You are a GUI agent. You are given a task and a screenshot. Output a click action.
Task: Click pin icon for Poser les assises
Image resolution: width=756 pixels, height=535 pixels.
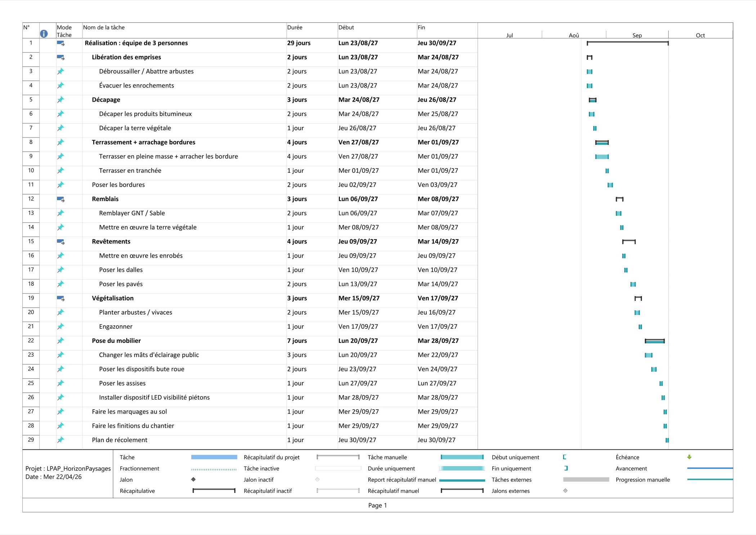[x=60, y=383]
